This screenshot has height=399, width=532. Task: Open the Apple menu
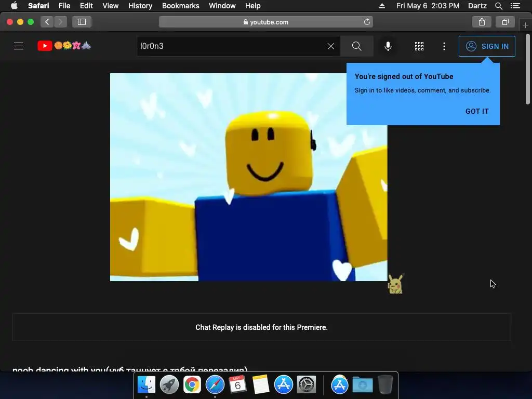14,6
